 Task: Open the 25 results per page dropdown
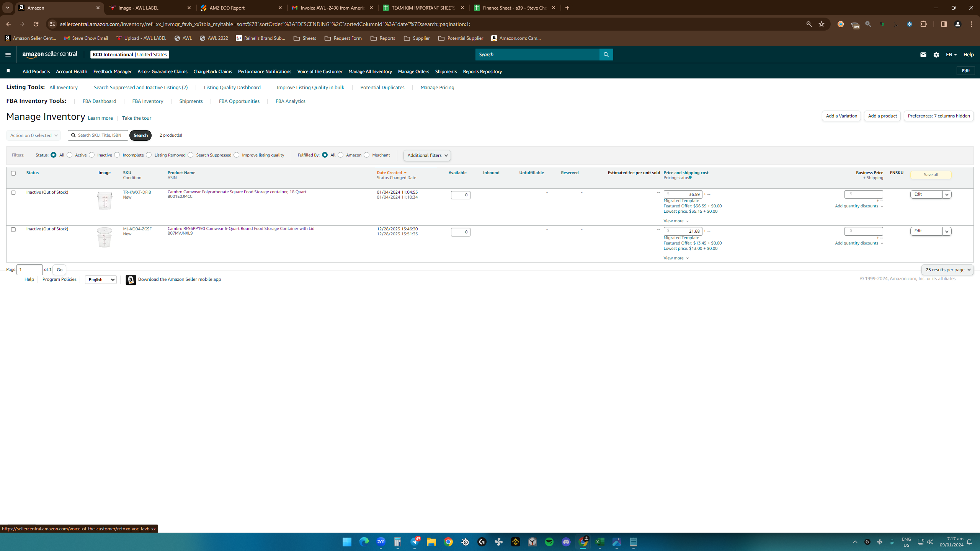pyautogui.click(x=947, y=270)
